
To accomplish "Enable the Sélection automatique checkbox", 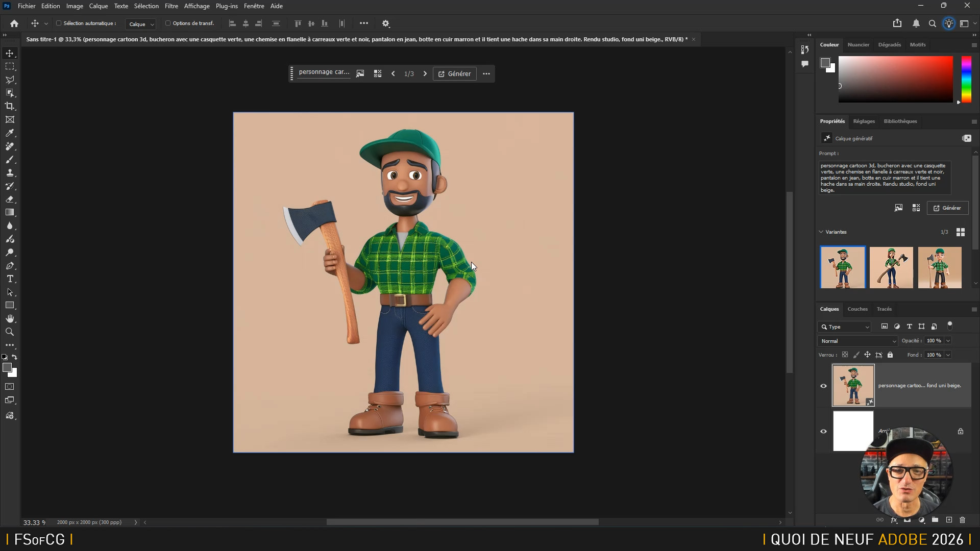I will point(59,23).
